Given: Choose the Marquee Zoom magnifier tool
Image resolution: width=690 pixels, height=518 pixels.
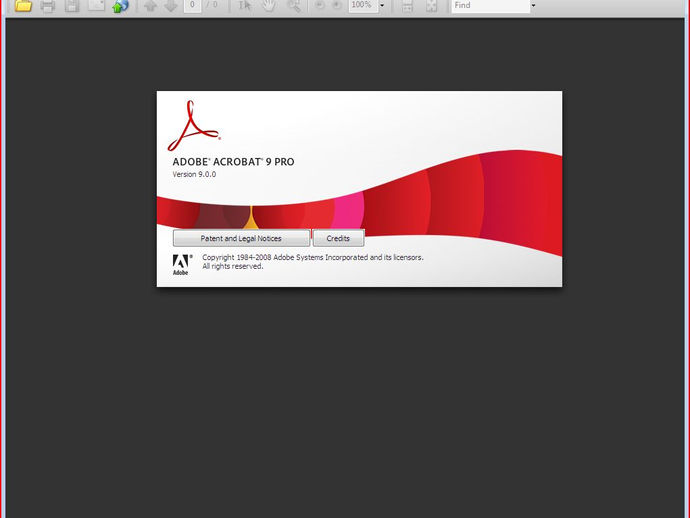Looking at the screenshot, I should [x=294, y=5].
